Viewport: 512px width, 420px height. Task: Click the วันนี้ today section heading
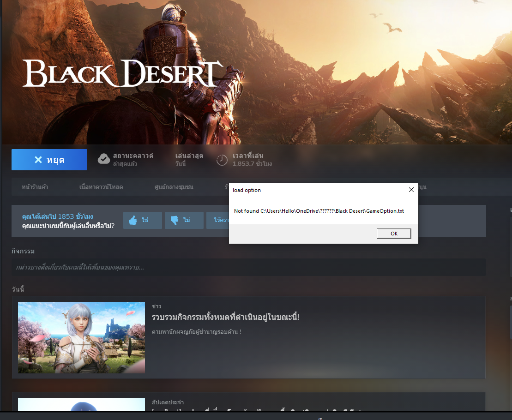pos(18,289)
